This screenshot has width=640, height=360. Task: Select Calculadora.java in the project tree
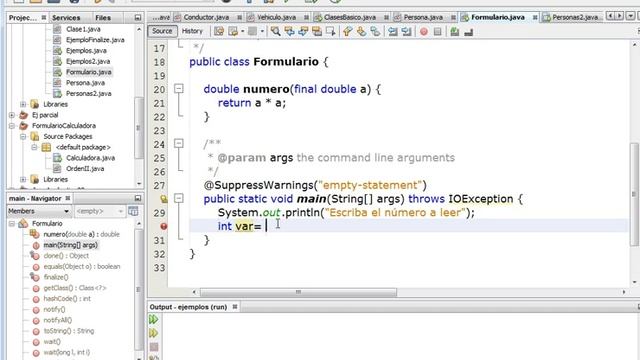[x=90, y=158]
